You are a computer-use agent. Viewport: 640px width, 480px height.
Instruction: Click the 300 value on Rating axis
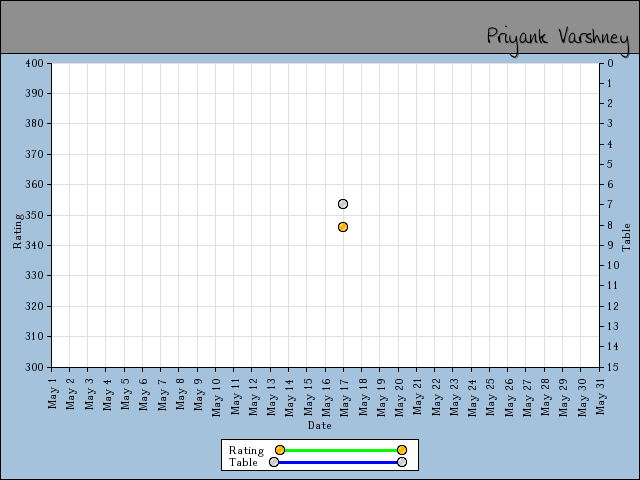35,367
